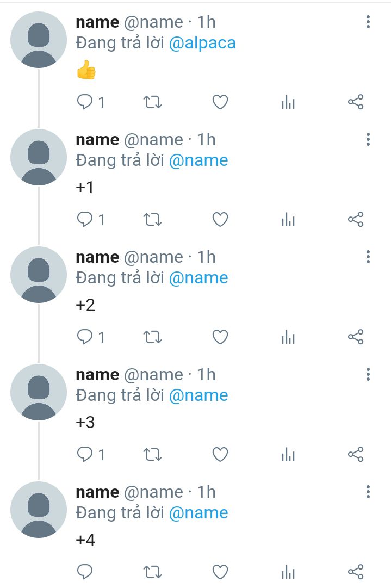This screenshot has width=391, height=588.
Task: Like the +2 tweet
Action: click(x=220, y=337)
